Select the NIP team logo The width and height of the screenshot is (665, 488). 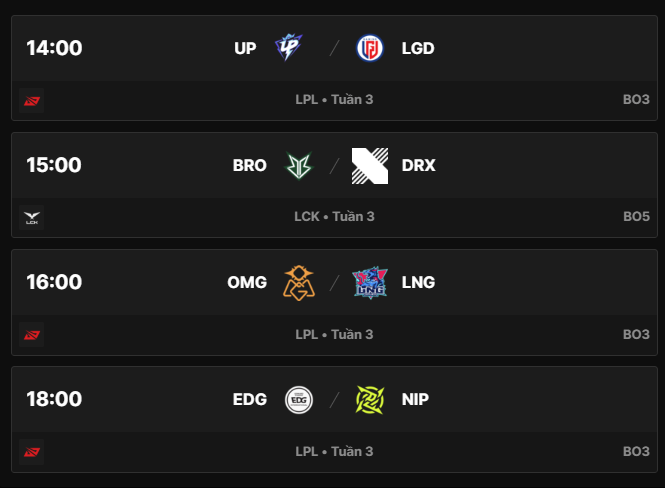(x=370, y=399)
